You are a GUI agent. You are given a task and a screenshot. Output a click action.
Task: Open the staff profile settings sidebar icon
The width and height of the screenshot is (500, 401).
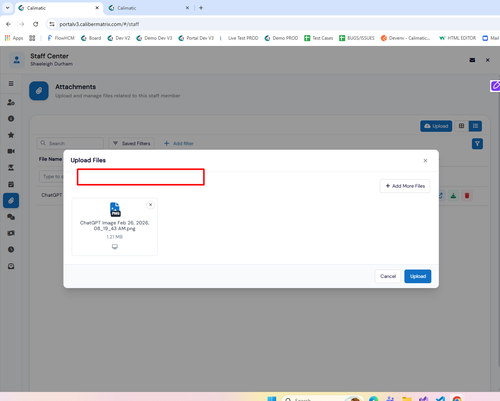pyautogui.click(x=11, y=102)
